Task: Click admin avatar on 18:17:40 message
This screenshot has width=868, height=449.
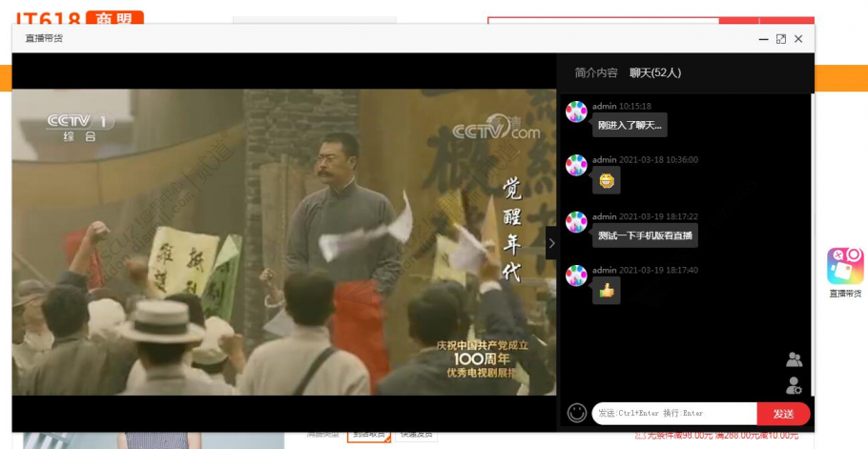Action: [x=576, y=276]
